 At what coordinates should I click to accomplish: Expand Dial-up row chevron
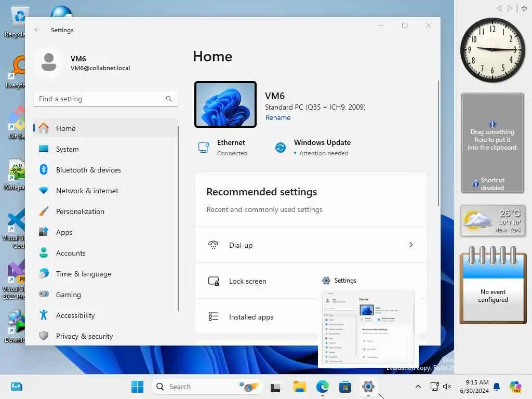click(411, 245)
